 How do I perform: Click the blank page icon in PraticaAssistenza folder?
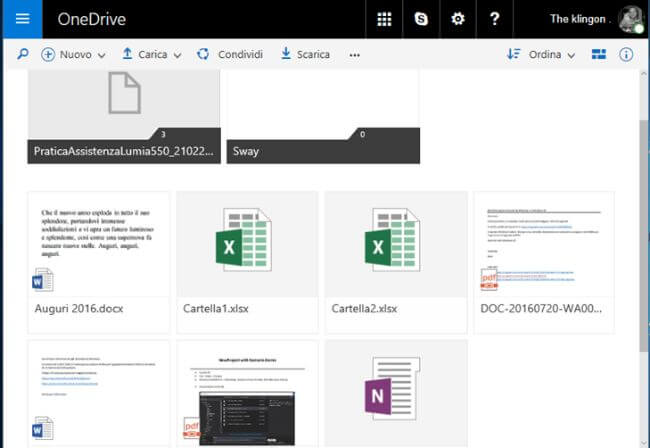(124, 93)
